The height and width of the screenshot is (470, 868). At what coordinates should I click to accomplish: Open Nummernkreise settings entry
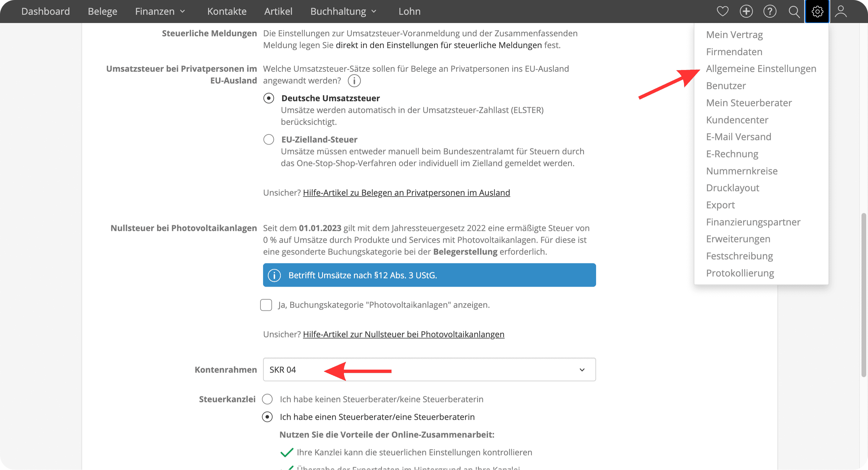click(x=742, y=171)
